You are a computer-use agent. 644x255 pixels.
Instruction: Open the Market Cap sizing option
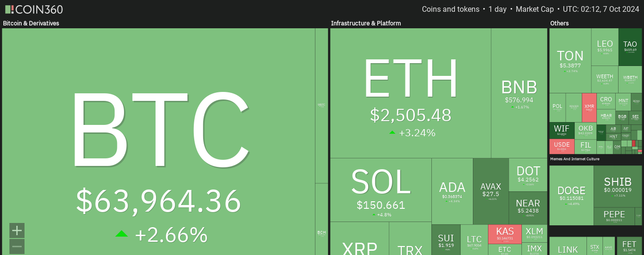click(534, 9)
